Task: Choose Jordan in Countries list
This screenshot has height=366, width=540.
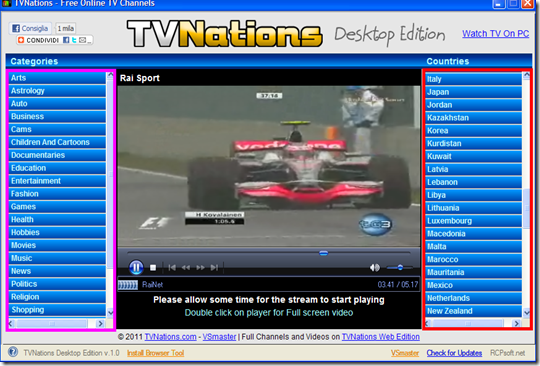Action: 474,105
